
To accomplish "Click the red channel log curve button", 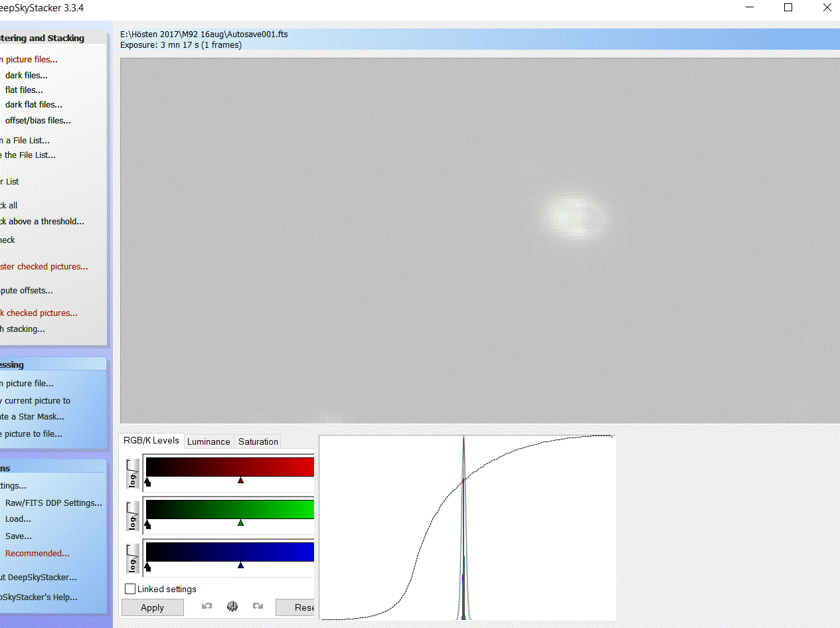I will point(133,474).
